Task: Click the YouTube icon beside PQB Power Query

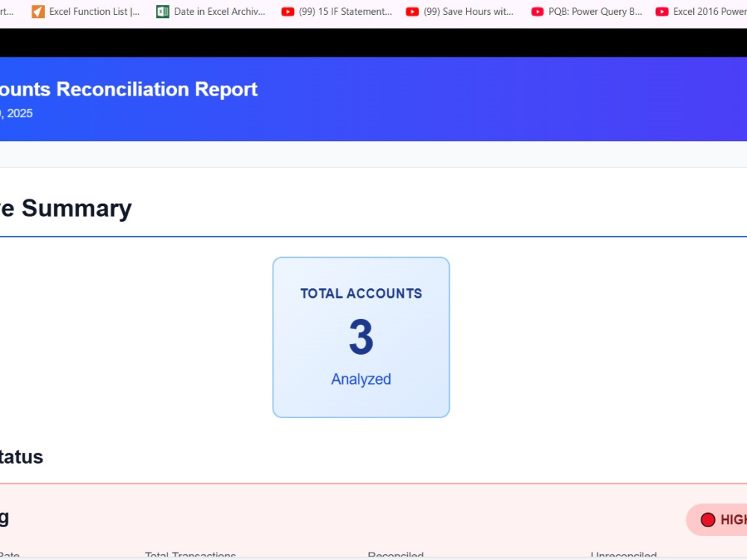Action: pyautogui.click(x=537, y=11)
